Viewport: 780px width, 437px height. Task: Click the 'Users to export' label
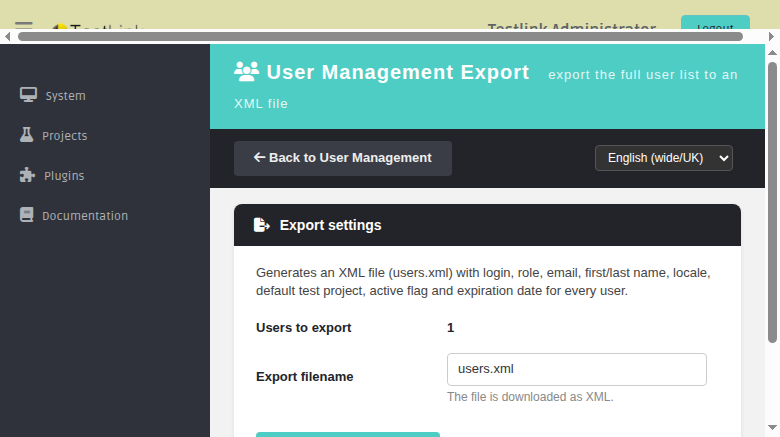coord(303,328)
